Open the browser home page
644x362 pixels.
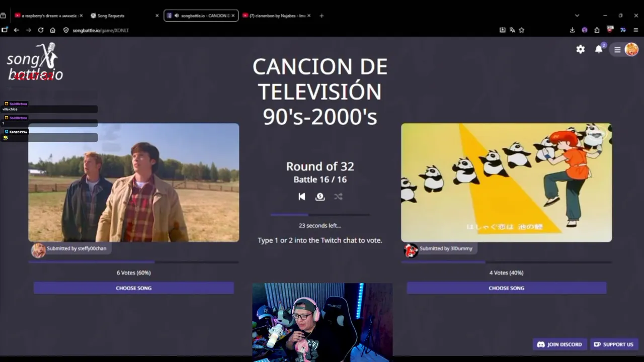[x=53, y=30]
